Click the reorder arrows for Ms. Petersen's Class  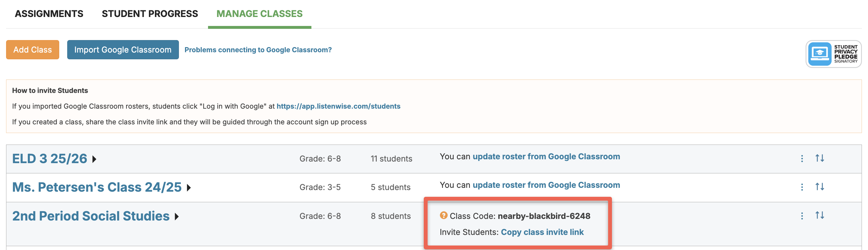tap(820, 187)
